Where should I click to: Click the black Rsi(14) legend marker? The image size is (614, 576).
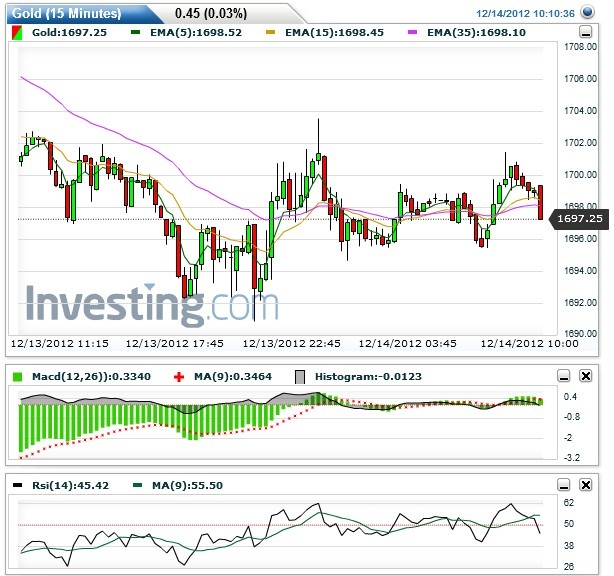coord(18,486)
